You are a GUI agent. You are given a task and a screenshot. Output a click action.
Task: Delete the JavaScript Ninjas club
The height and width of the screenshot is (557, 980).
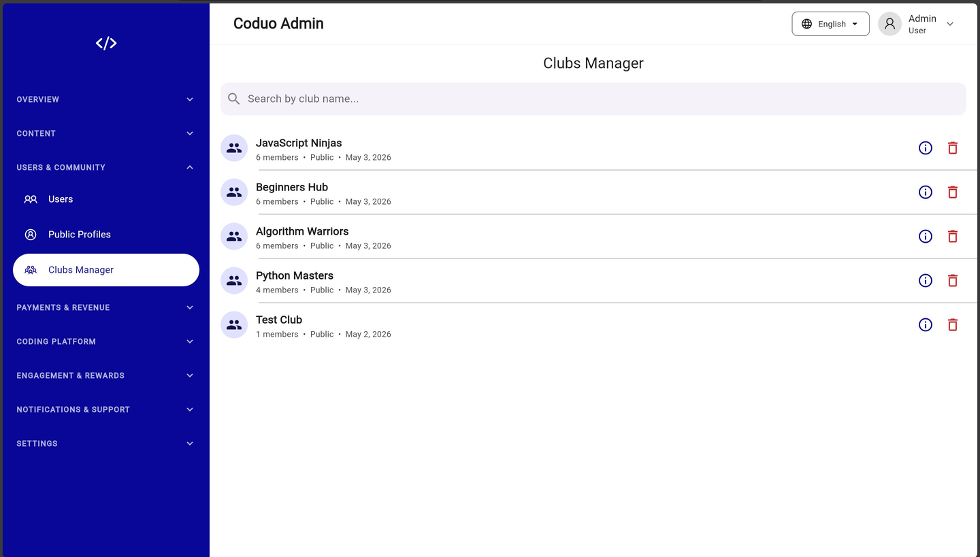coord(953,148)
